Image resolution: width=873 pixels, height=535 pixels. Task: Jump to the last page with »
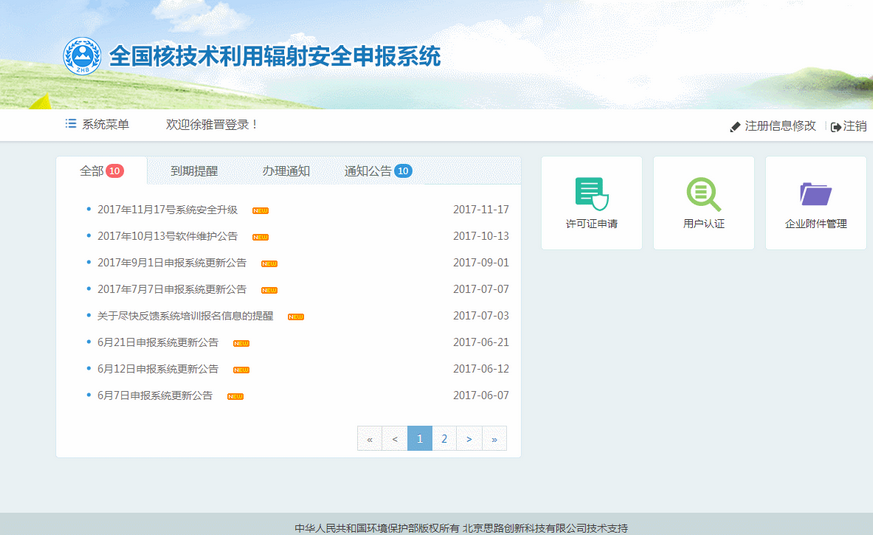(494, 439)
